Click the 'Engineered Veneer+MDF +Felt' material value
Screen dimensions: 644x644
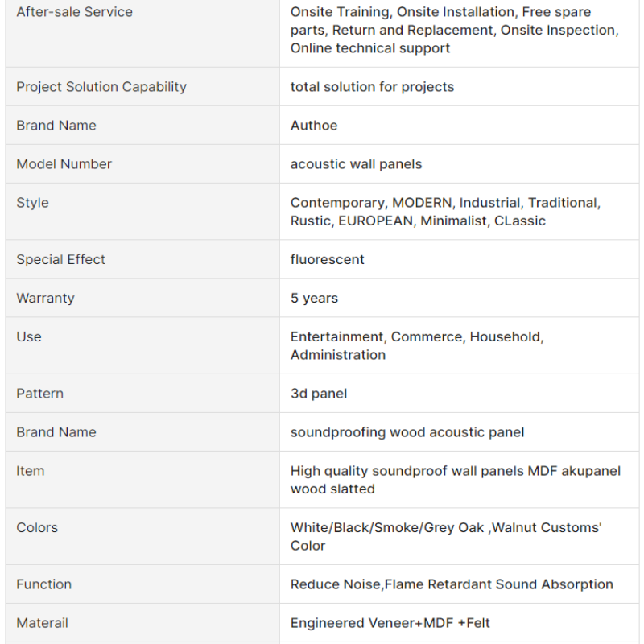click(390, 623)
